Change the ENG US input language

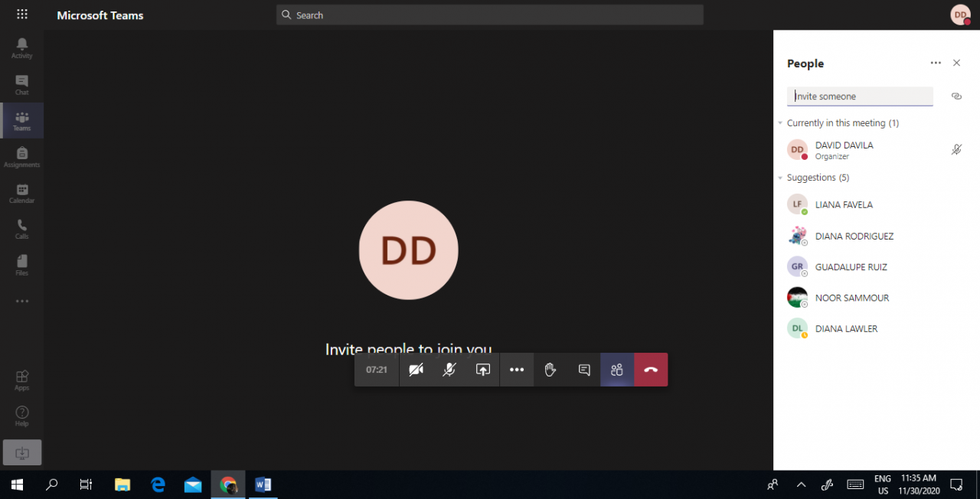883,484
